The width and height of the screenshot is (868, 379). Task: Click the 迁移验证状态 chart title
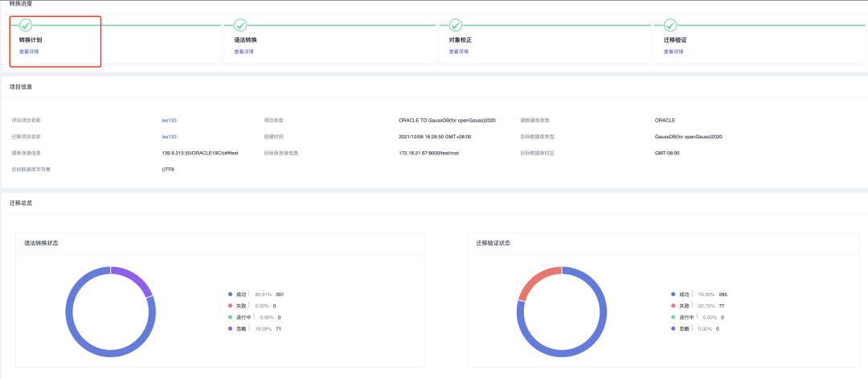click(x=493, y=243)
